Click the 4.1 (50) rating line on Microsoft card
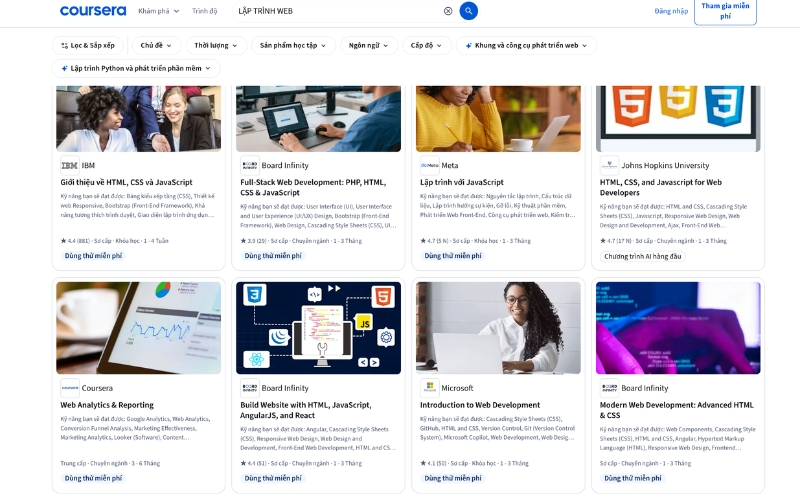The image size is (800, 500). click(x=474, y=463)
